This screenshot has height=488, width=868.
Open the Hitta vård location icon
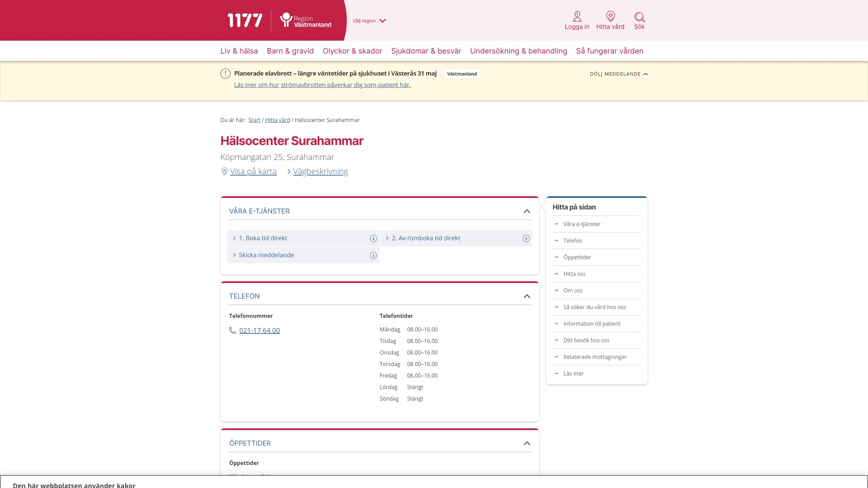pyautogui.click(x=610, y=16)
